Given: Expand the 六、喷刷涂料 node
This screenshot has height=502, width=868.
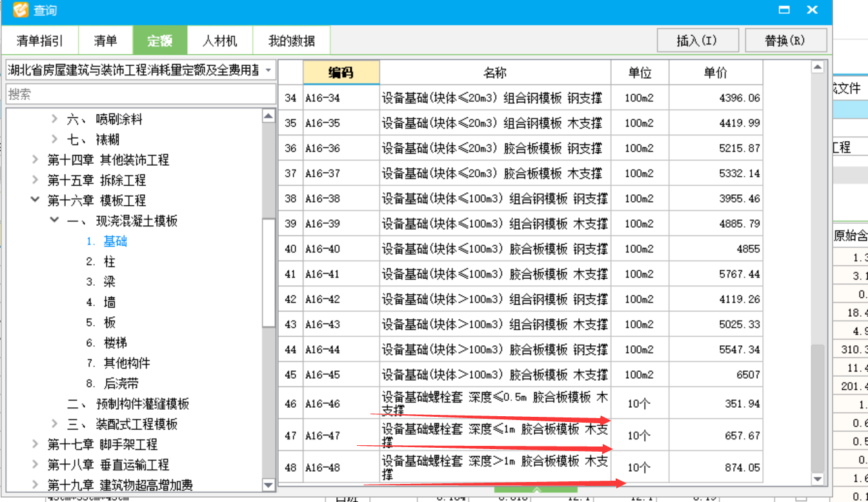Looking at the screenshot, I should [55, 119].
